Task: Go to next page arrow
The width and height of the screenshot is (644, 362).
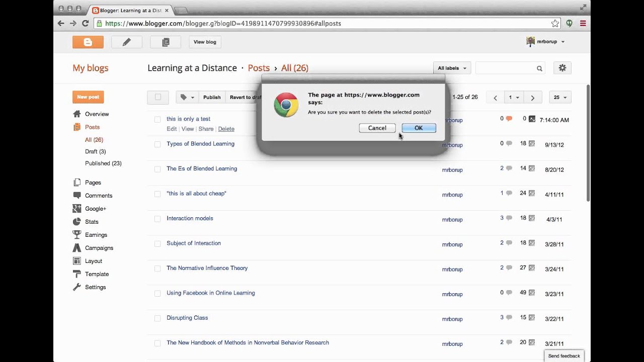Action: coord(533,98)
